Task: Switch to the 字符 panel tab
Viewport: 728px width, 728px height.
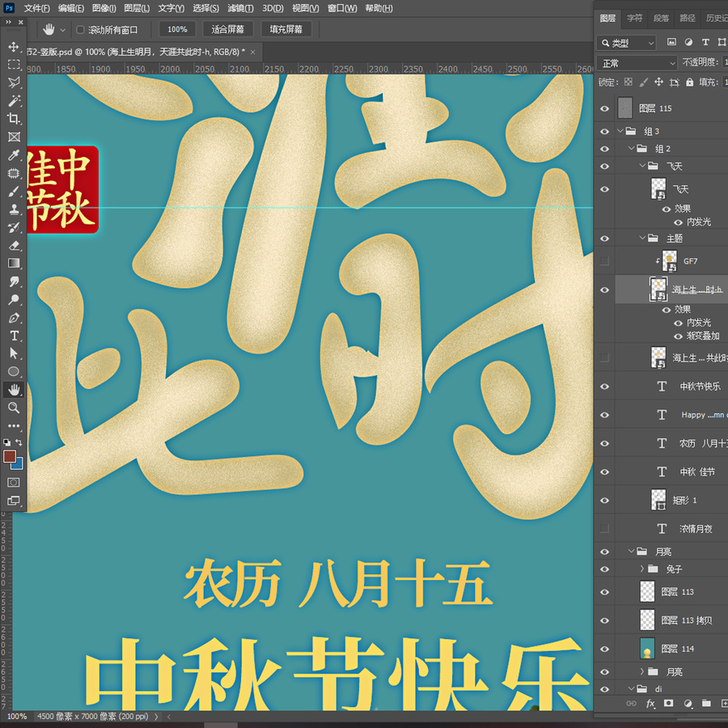Action: [634, 18]
